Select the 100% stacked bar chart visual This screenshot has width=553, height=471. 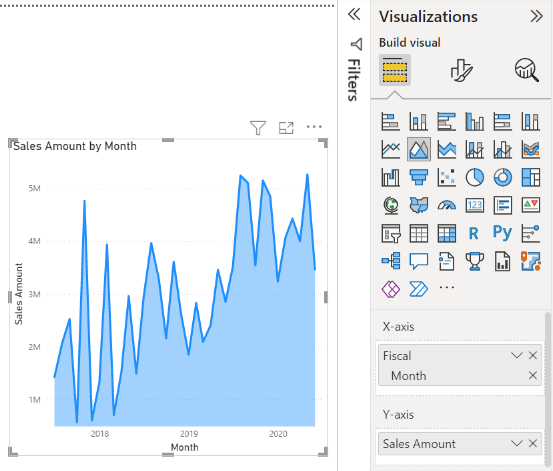[503, 121]
